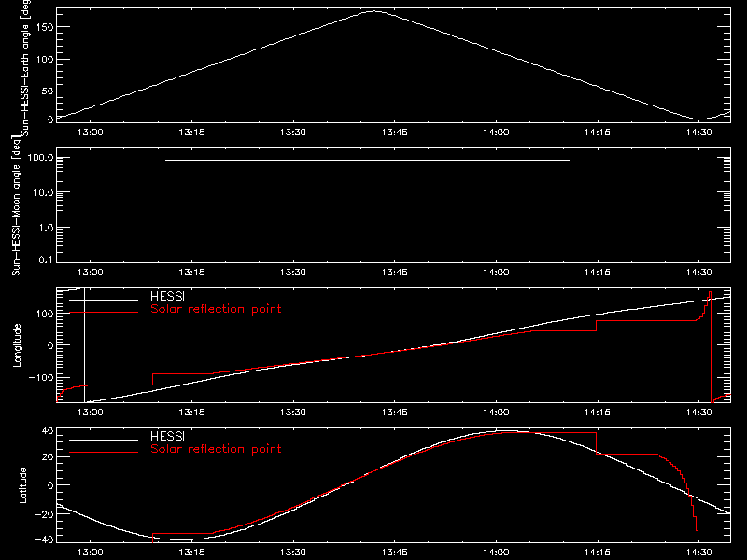
Task: Click the vertical white time marker in Longitude plot
Action: click(84, 345)
